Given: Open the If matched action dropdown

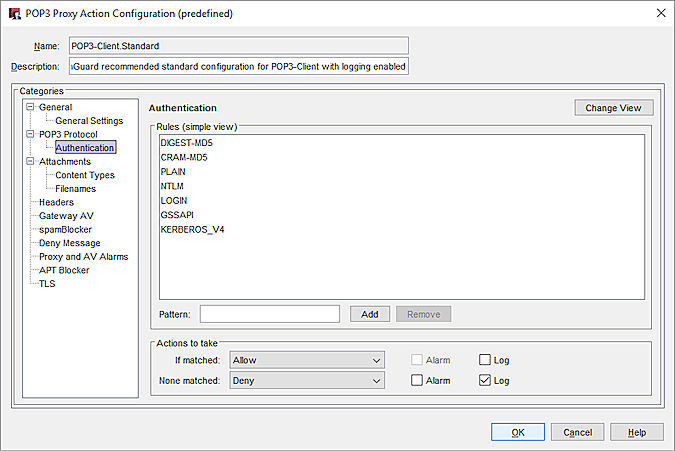Looking at the screenshot, I should pos(307,360).
